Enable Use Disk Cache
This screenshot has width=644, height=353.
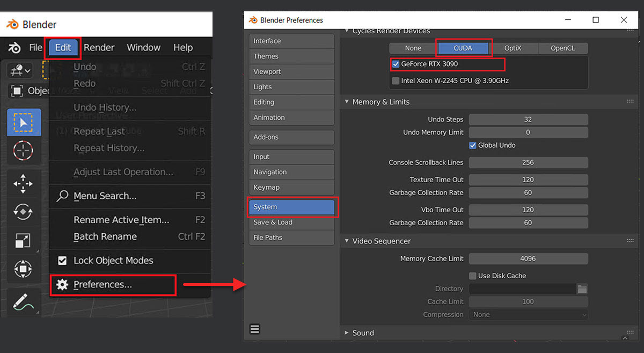click(x=473, y=276)
